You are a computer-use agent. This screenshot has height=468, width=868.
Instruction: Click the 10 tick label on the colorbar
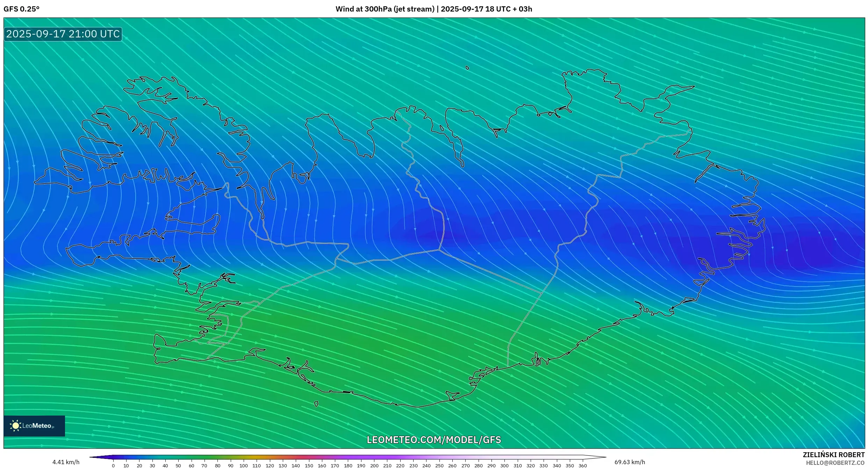tap(126, 466)
